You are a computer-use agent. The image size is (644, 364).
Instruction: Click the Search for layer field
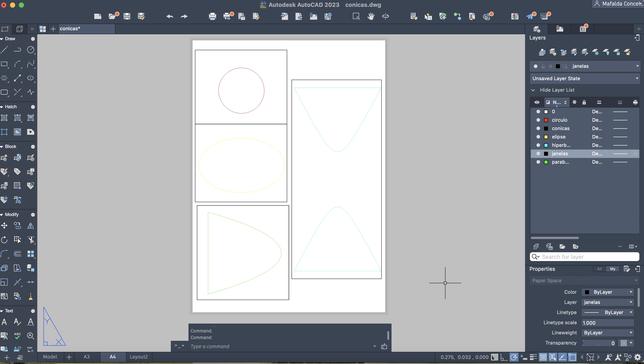pos(588,257)
